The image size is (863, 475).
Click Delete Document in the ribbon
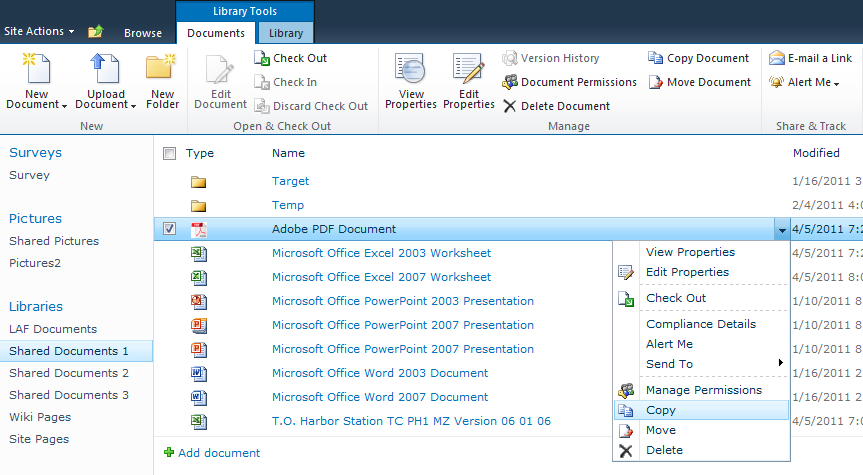556,106
